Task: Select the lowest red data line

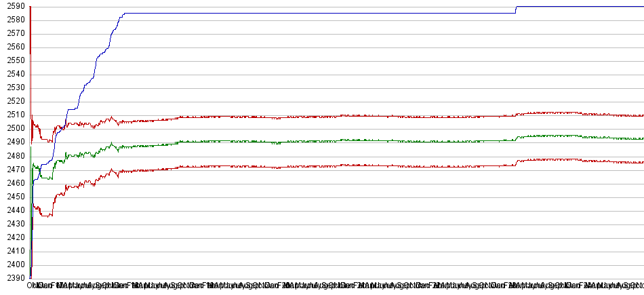Action: [x=339, y=165]
